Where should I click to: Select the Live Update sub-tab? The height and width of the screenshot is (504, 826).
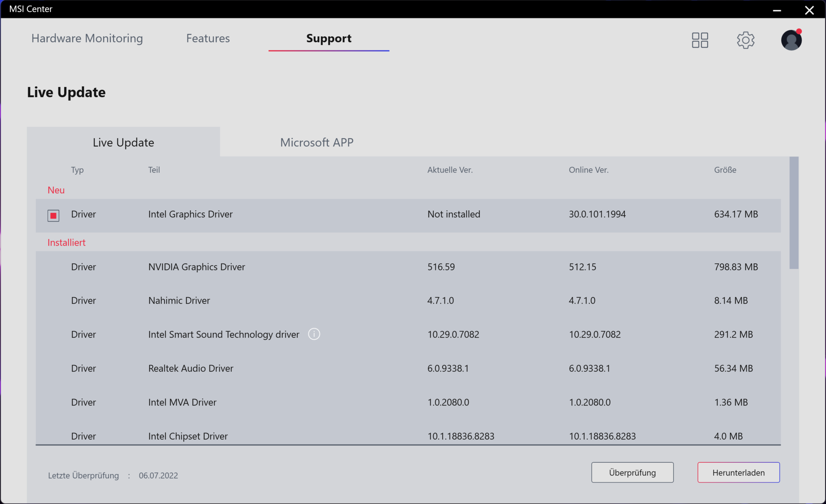pyautogui.click(x=123, y=142)
